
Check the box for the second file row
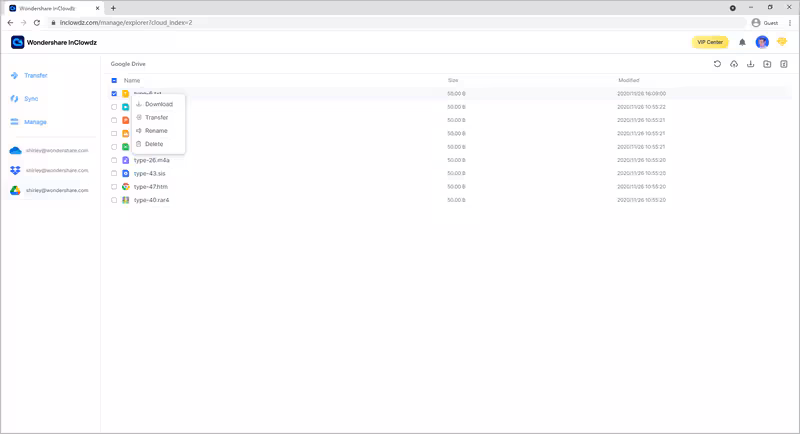[x=114, y=107]
